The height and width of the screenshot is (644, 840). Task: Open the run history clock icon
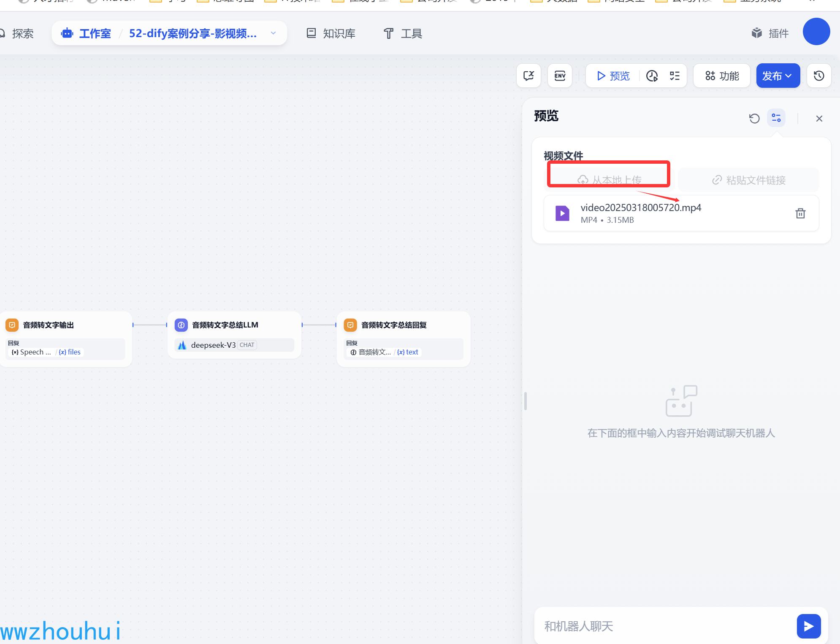pyautogui.click(x=652, y=76)
